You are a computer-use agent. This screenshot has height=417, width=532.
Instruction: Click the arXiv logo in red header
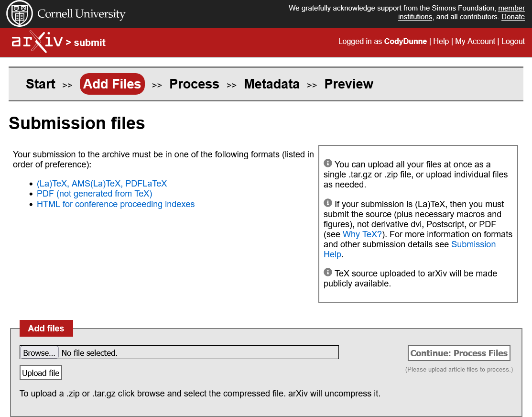point(37,42)
